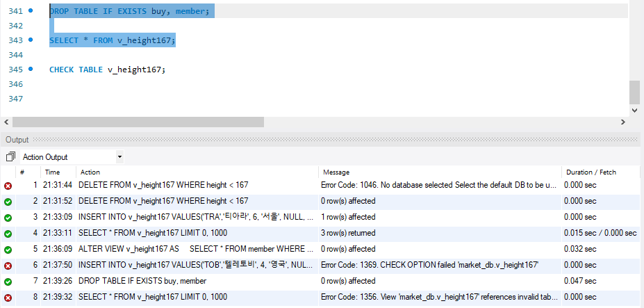
Task: Click the horizontal scrollbar right arrow
Action: pos(623,122)
